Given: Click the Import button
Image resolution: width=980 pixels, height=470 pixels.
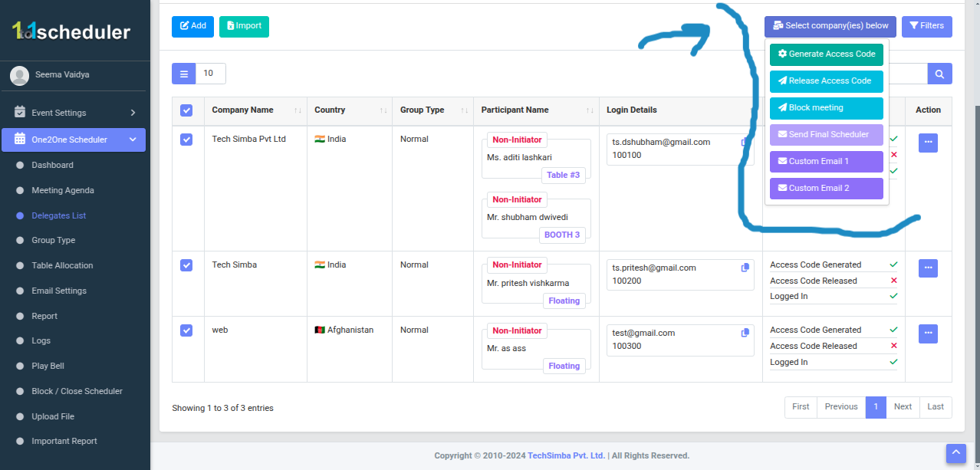Looking at the screenshot, I should coord(244,26).
